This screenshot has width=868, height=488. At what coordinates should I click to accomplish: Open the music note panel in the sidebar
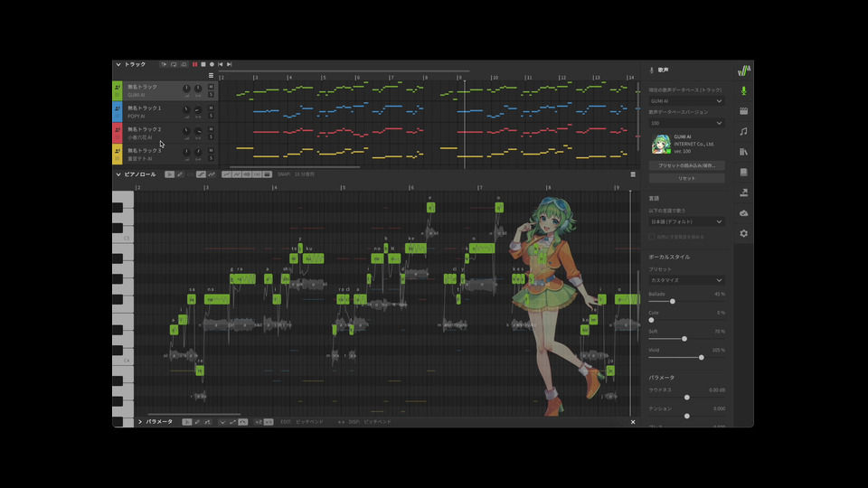(x=744, y=132)
